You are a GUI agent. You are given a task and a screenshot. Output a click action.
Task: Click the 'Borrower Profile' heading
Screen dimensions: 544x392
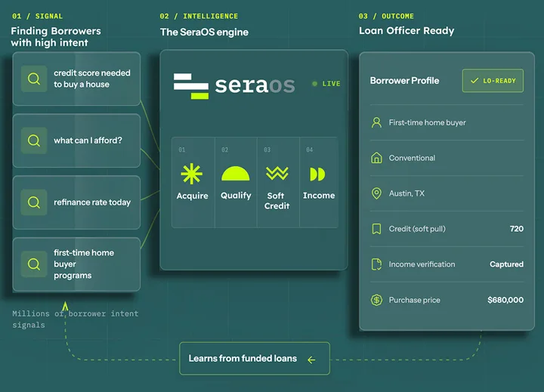tap(404, 81)
